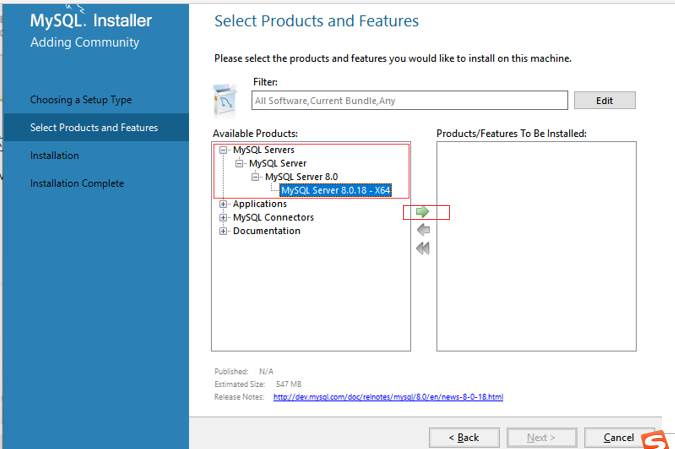Open Select Products and Features step
This screenshot has height=449, width=675.
[94, 127]
